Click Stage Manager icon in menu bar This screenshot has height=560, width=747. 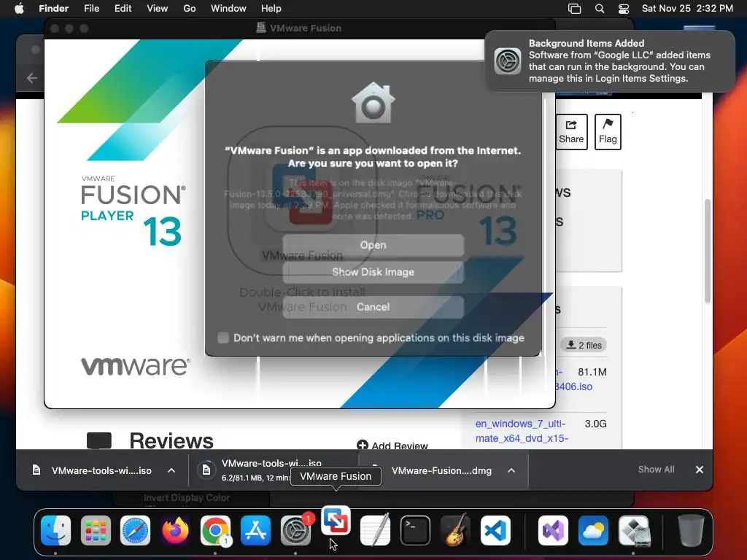click(575, 9)
